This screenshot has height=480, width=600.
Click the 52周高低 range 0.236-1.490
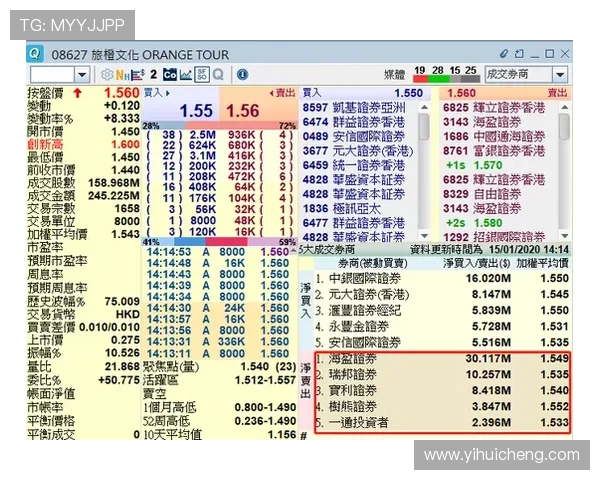pyautogui.click(x=265, y=421)
